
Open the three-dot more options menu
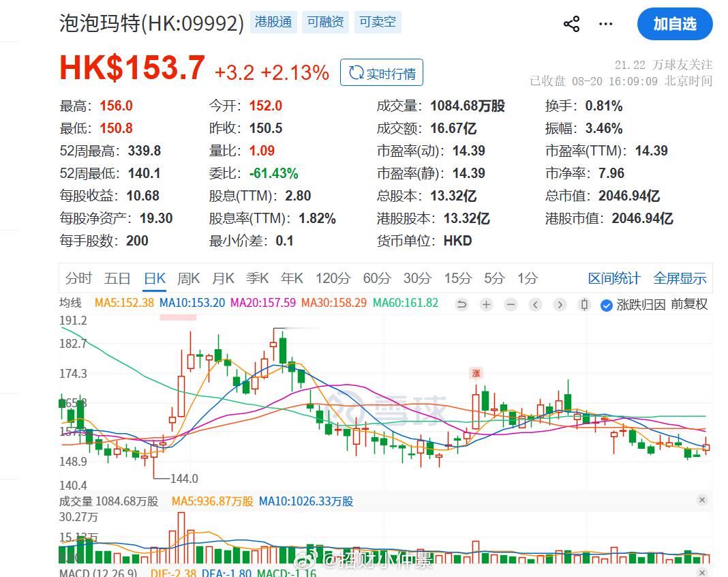pyautogui.click(x=605, y=24)
